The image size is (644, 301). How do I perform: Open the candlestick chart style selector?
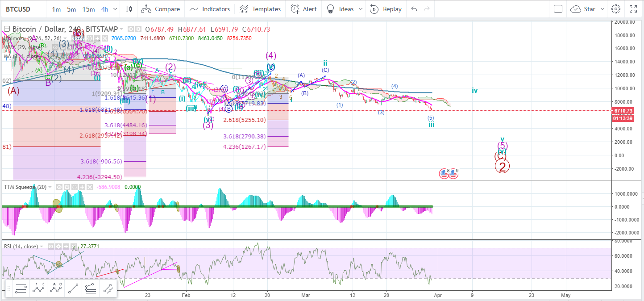[129, 9]
